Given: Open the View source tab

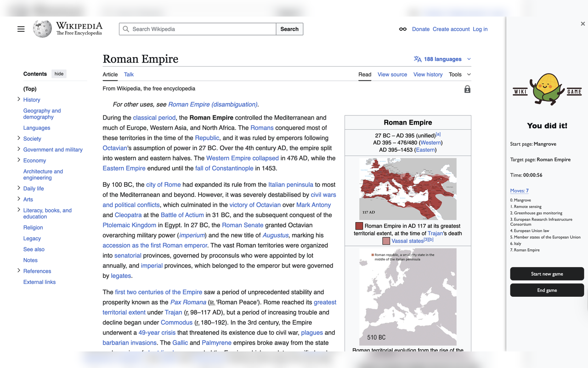Looking at the screenshot, I should (x=392, y=75).
